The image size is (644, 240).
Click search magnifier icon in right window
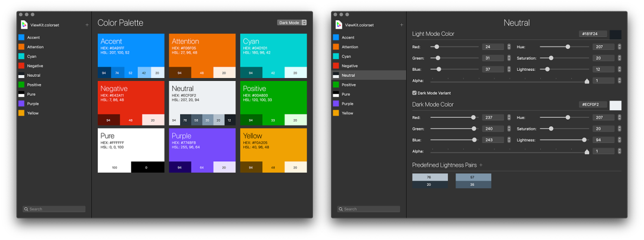pyautogui.click(x=340, y=209)
